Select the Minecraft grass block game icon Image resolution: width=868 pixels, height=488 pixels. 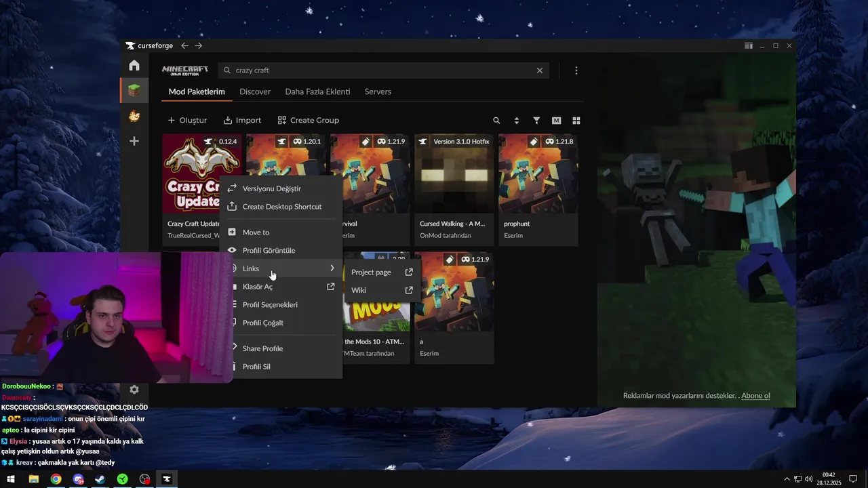[x=134, y=90]
